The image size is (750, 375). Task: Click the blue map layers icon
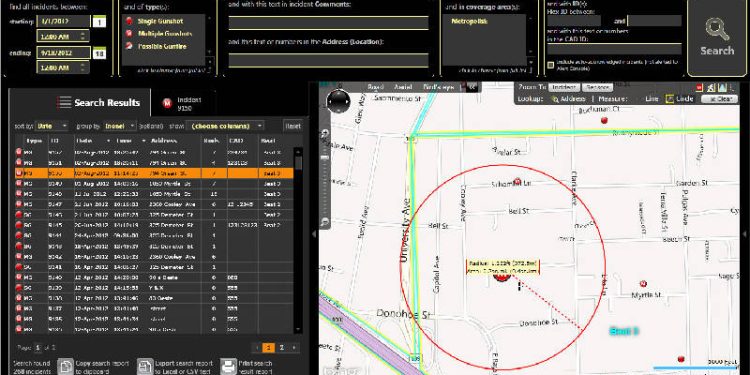722,87
